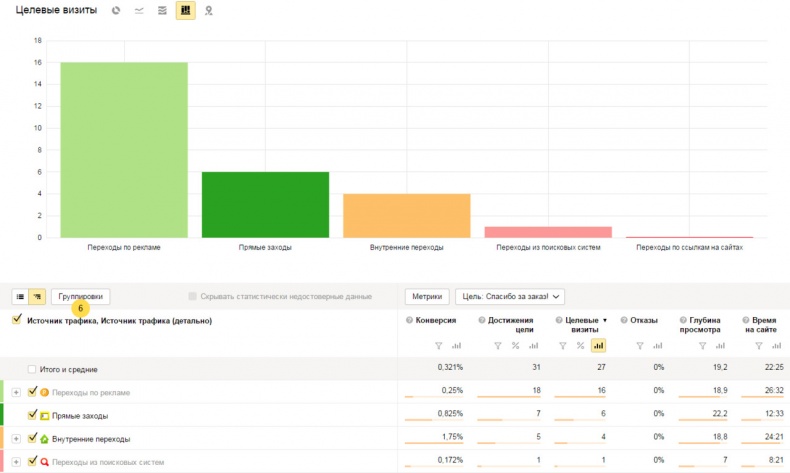Viewport: 790px width, 473px height.
Task: Click the Глубина просмотра column header
Action: 698,325
